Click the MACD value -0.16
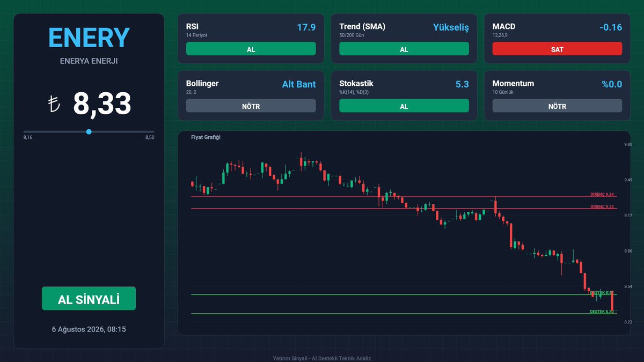 pos(611,27)
